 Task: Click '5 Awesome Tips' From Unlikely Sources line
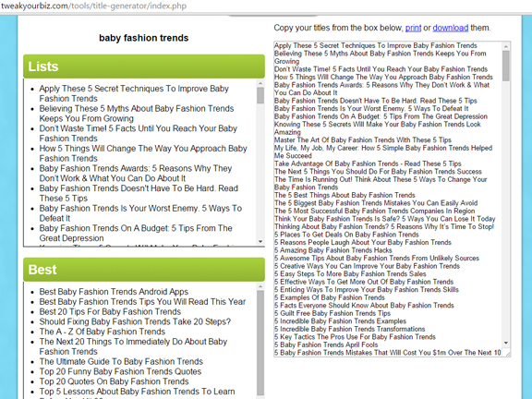pos(377,259)
